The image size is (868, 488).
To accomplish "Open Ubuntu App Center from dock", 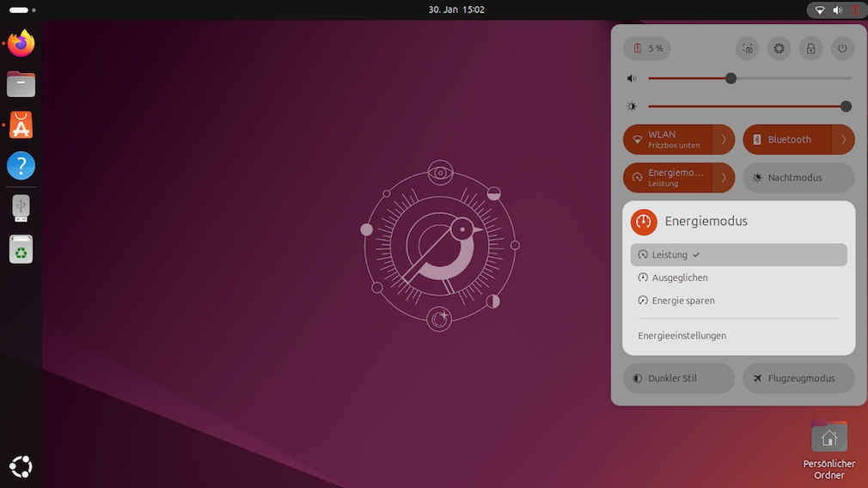I will point(21,125).
